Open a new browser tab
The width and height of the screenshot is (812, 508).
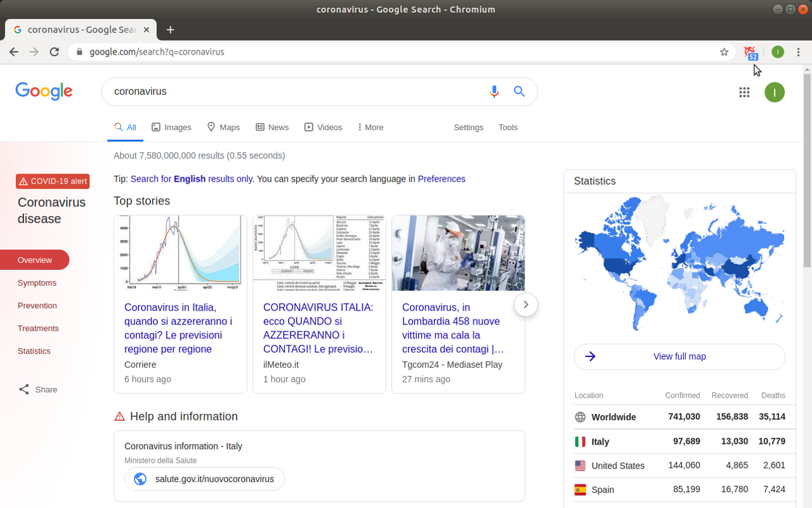(171, 29)
